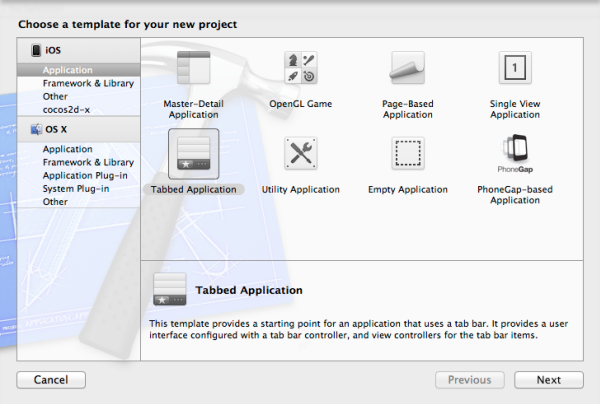Choose the PhoneGap-based Application icon
The width and height of the screenshot is (600, 404).
(x=515, y=153)
